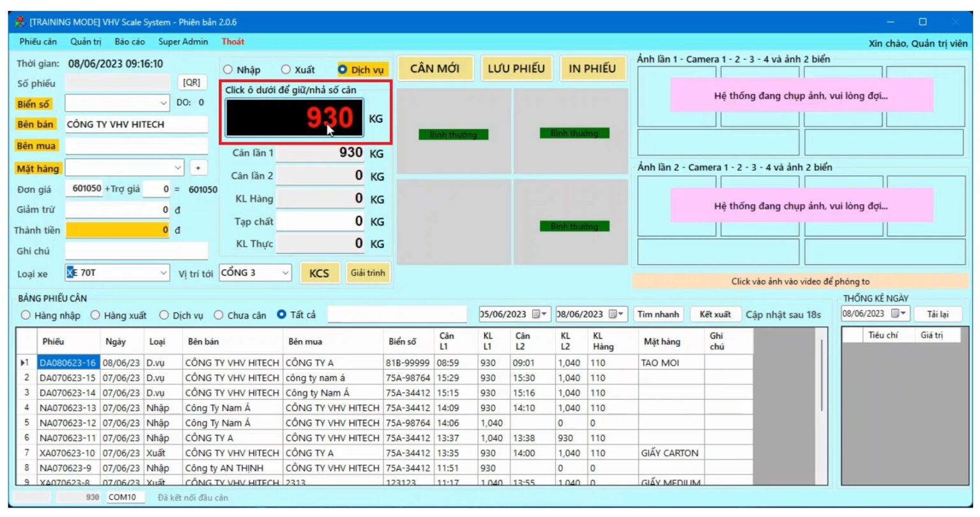Open the Super Admin menu
980x517 pixels.
pos(183,41)
